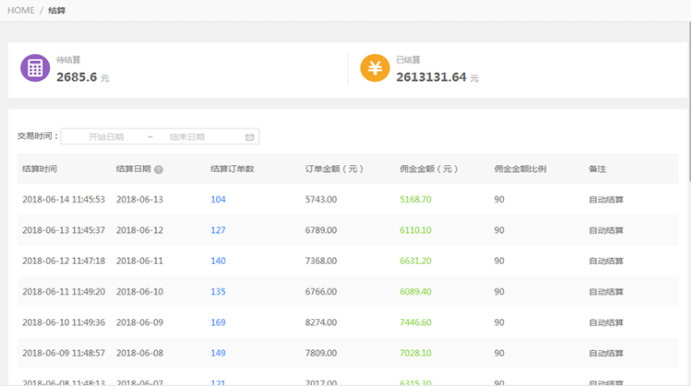Click the 结算订单数 column header
The width and height of the screenshot is (691, 386).
232,169
